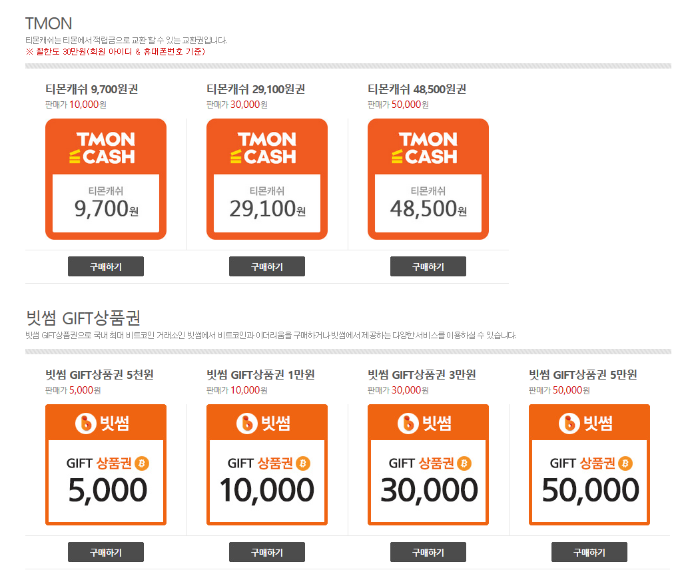Click the TMON Cash 9,700 won card image
The height and width of the screenshot is (588, 700).
106,178
